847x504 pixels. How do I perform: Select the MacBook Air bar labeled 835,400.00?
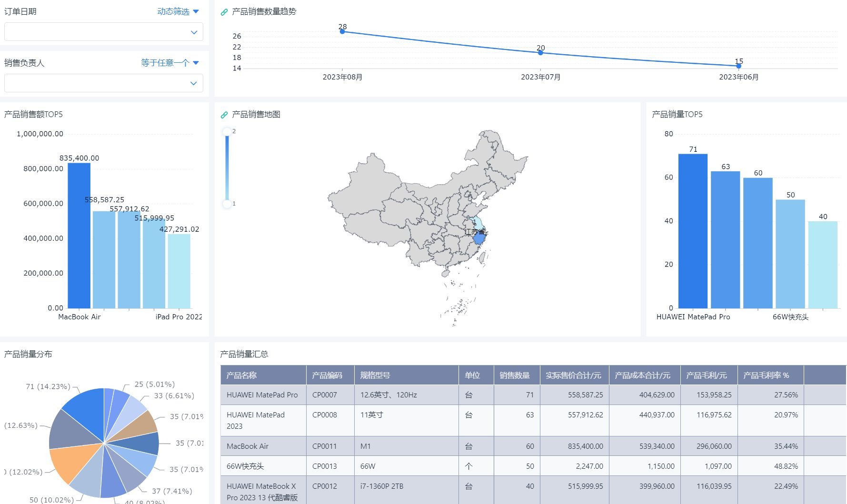click(x=79, y=236)
